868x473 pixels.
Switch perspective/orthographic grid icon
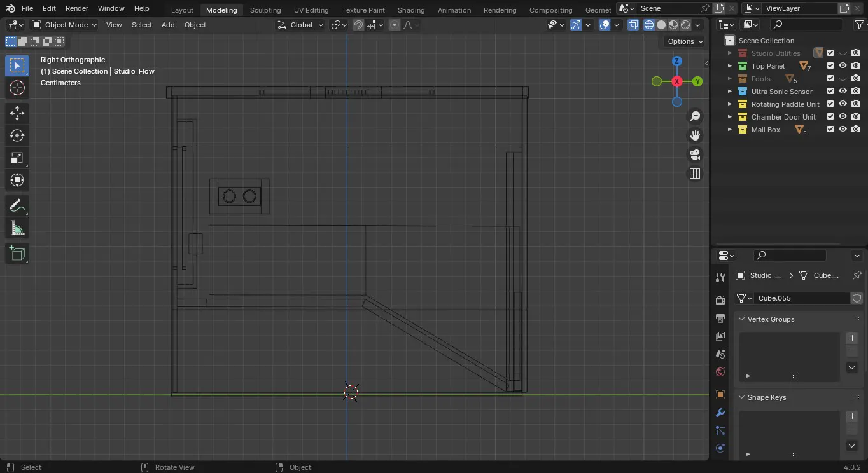[x=695, y=174]
